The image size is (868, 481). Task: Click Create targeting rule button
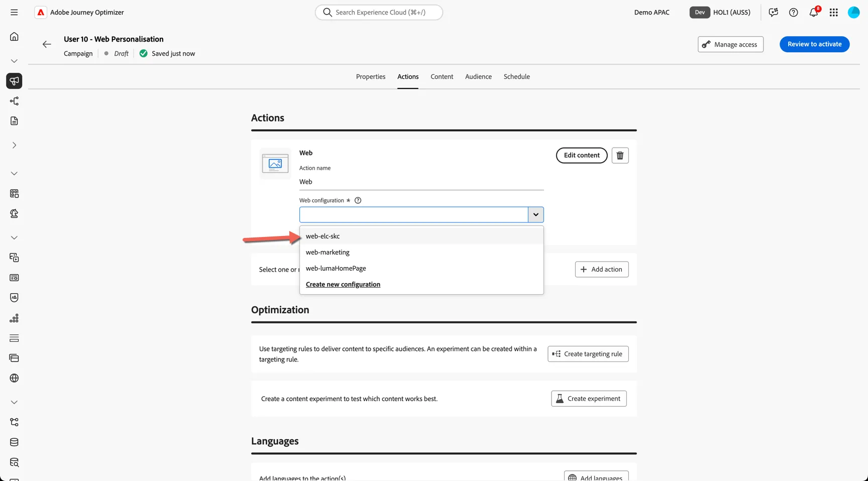point(588,353)
